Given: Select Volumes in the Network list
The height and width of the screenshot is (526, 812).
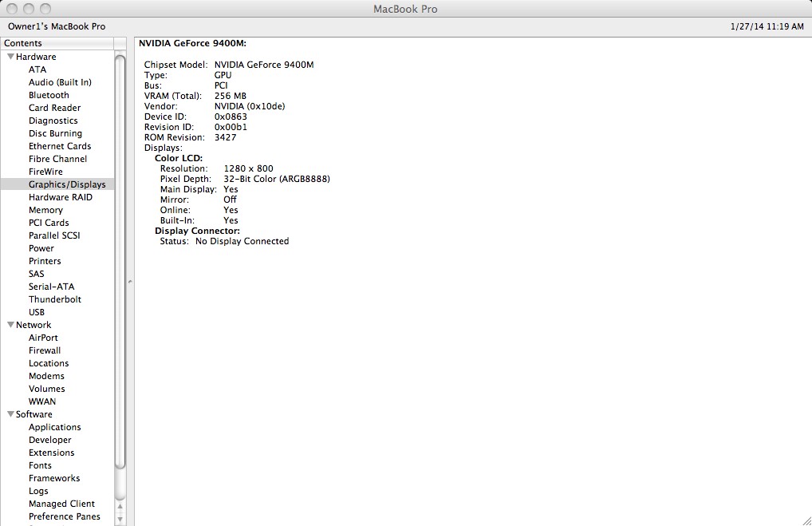Looking at the screenshot, I should pos(46,389).
